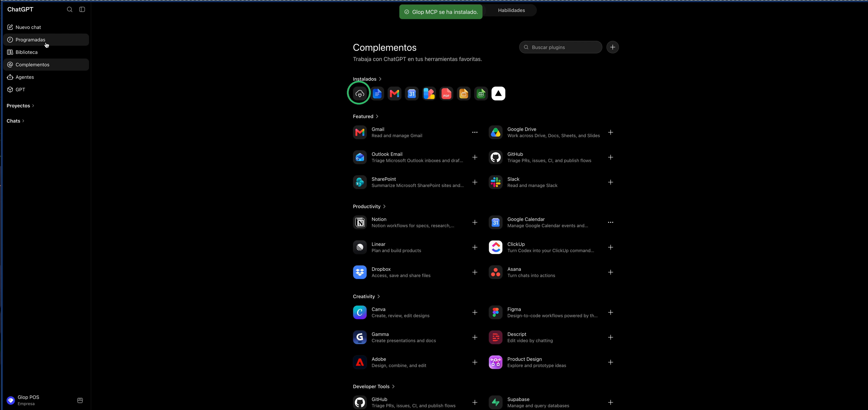Open the white triangle icon under Instalados
This screenshot has width=868, height=410.
point(498,94)
